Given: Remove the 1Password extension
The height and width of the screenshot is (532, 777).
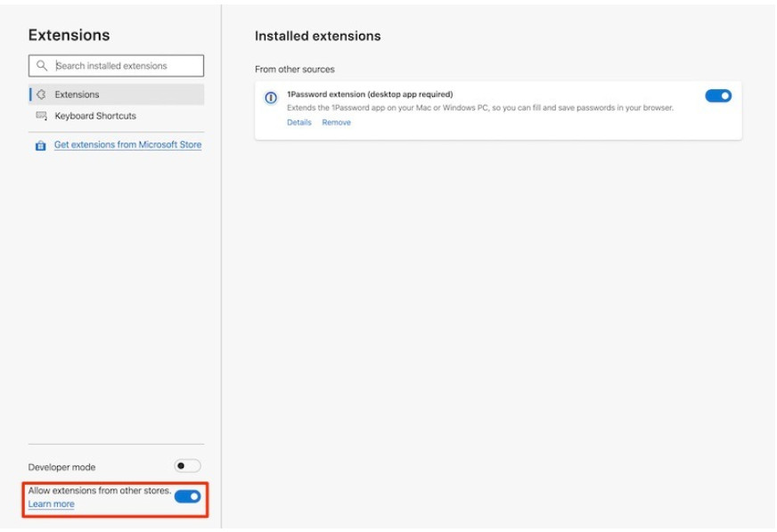Looking at the screenshot, I should pos(337,122).
